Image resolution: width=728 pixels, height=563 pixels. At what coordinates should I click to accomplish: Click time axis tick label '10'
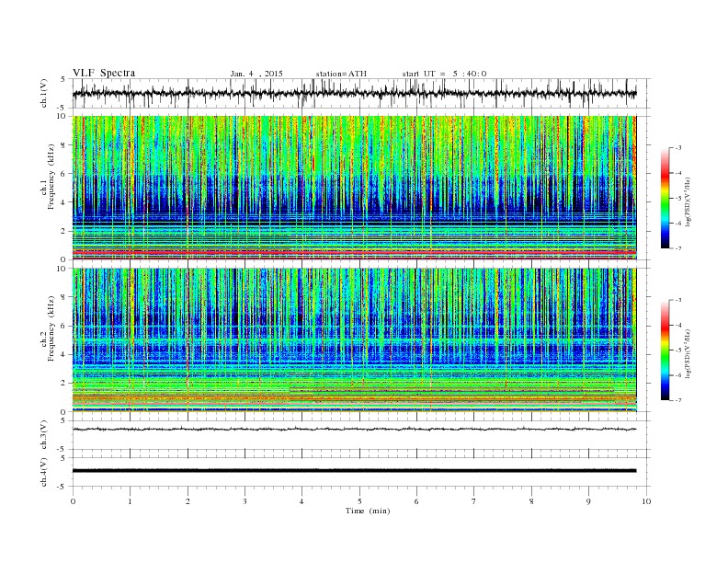pos(646,501)
